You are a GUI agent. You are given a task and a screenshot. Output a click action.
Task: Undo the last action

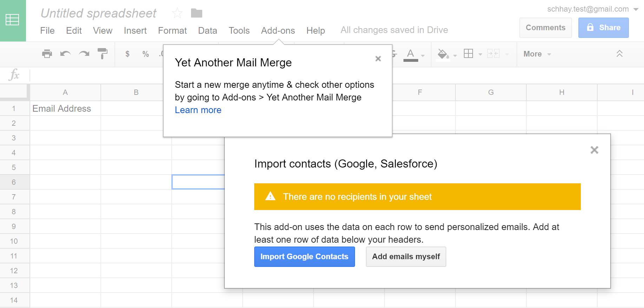tap(65, 54)
